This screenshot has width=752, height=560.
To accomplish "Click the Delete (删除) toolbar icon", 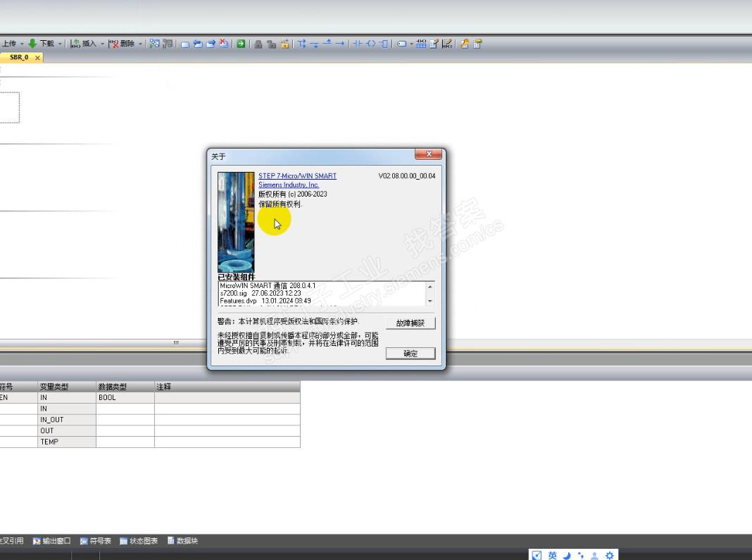I will [x=113, y=44].
